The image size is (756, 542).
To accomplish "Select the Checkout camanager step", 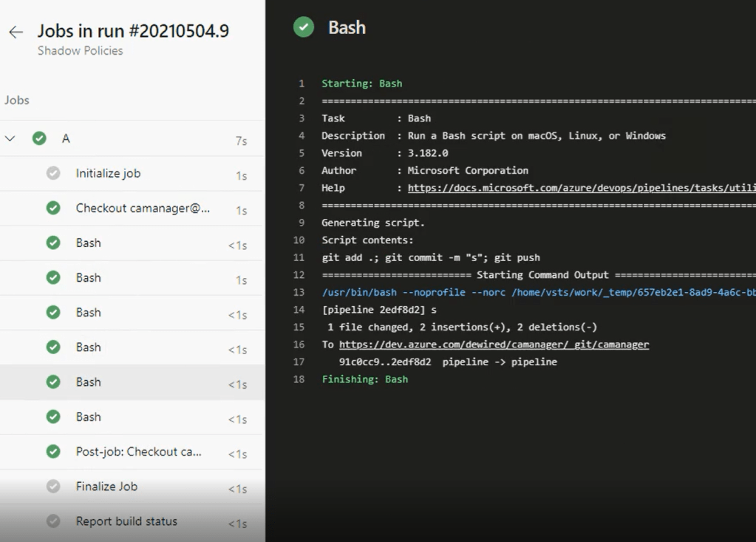I will click(142, 209).
